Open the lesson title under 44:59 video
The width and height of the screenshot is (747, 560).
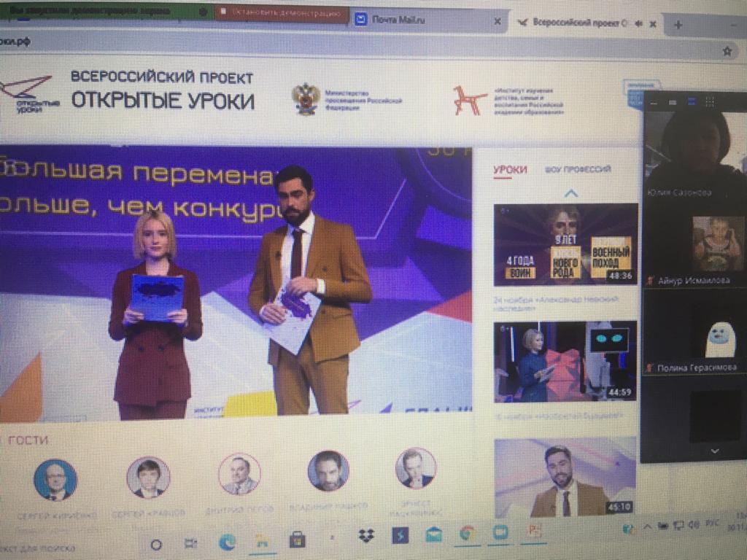pyautogui.click(x=558, y=416)
